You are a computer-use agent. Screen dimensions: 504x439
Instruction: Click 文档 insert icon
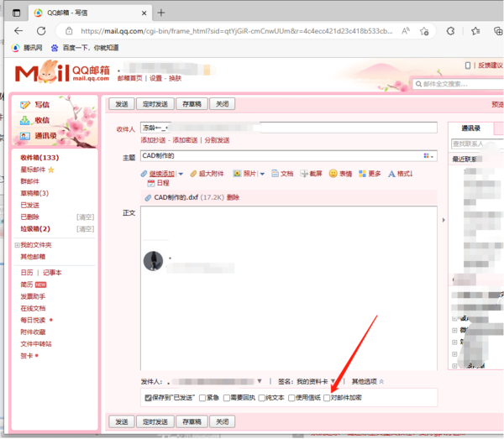point(275,174)
